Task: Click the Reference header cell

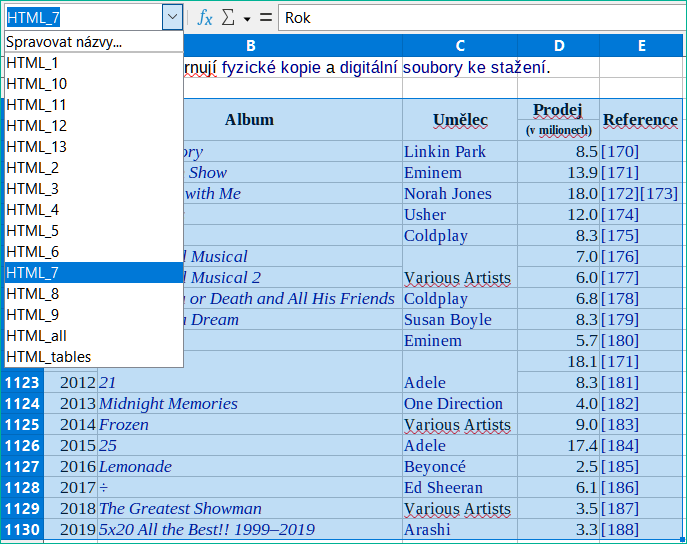Action: tap(641, 120)
